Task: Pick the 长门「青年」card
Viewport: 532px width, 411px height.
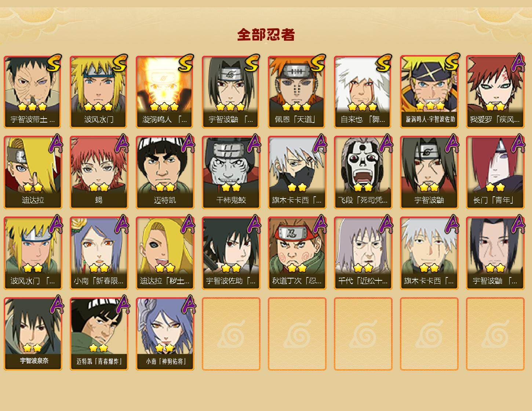Action: (x=495, y=172)
